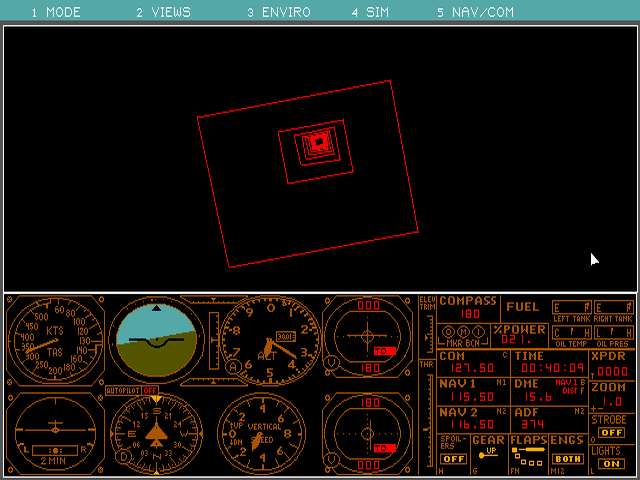Set the XPDR transponder code 0000
Screen dimensions: 640x480
[x=612, y=371]
